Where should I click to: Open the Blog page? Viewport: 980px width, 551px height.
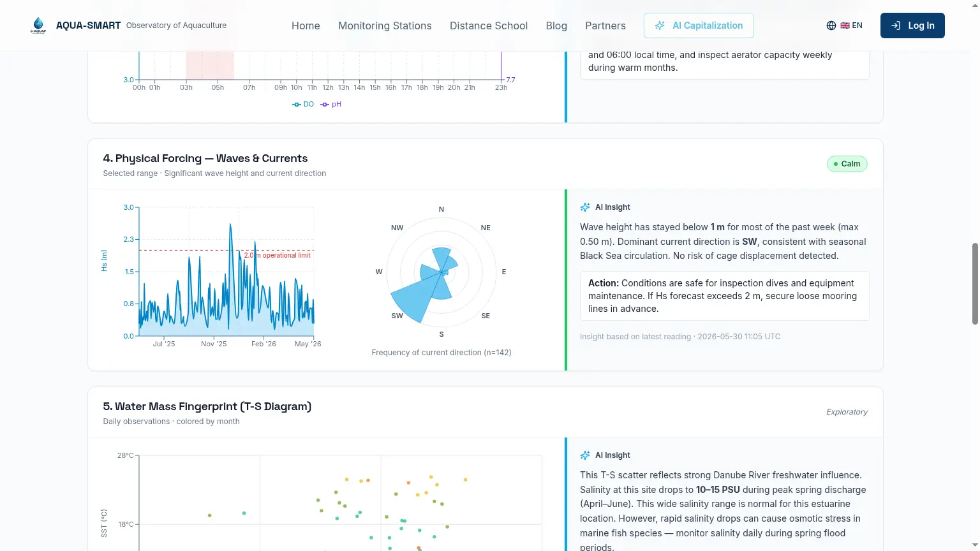tap(556, 26)
